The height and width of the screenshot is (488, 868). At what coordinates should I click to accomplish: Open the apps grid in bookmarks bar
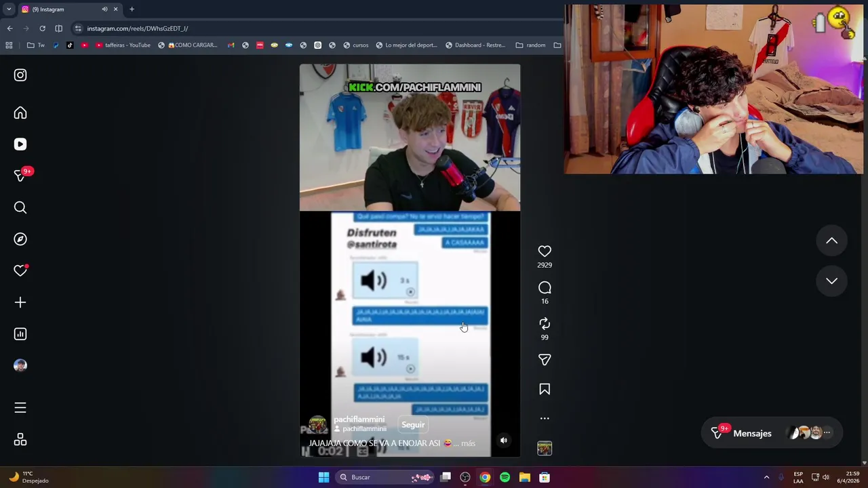click(x=9, y=45)
